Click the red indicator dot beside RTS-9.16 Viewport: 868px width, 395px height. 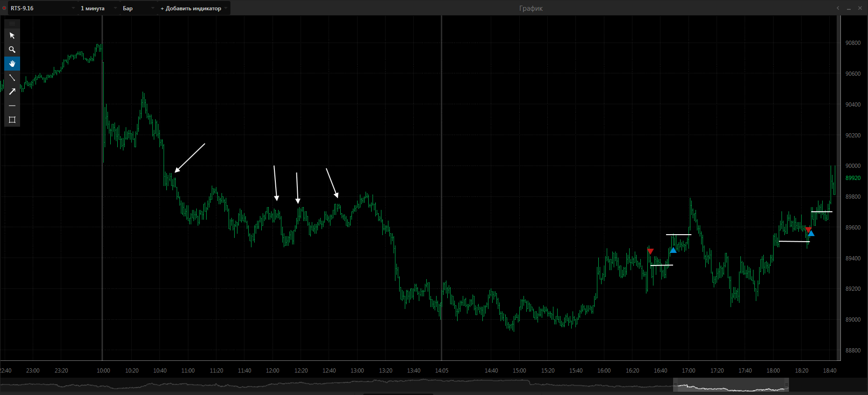point(4,8)
